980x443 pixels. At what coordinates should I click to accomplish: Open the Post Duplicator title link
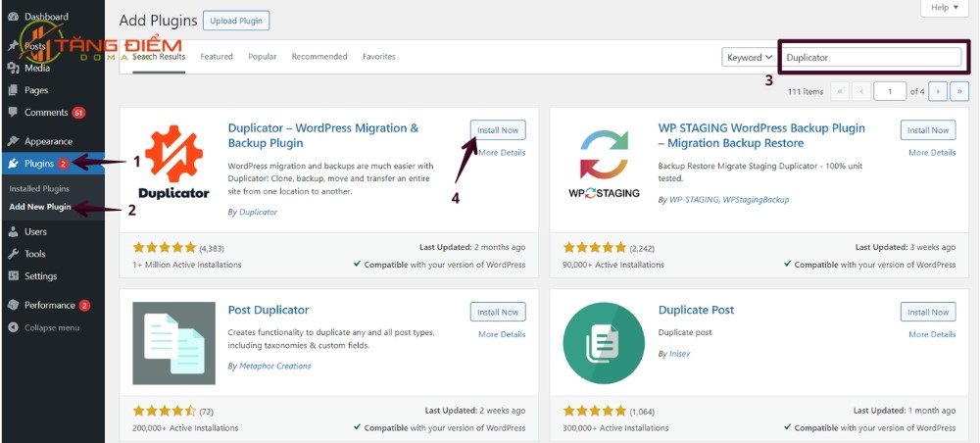(x=269, y=310)
